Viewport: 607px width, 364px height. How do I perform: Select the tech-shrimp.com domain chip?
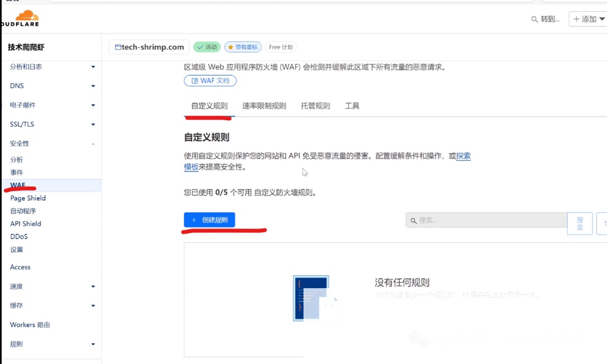149,47
